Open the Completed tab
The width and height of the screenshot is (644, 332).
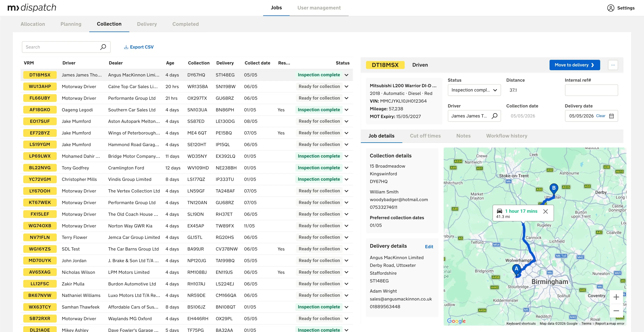click(x=186, y=24)
